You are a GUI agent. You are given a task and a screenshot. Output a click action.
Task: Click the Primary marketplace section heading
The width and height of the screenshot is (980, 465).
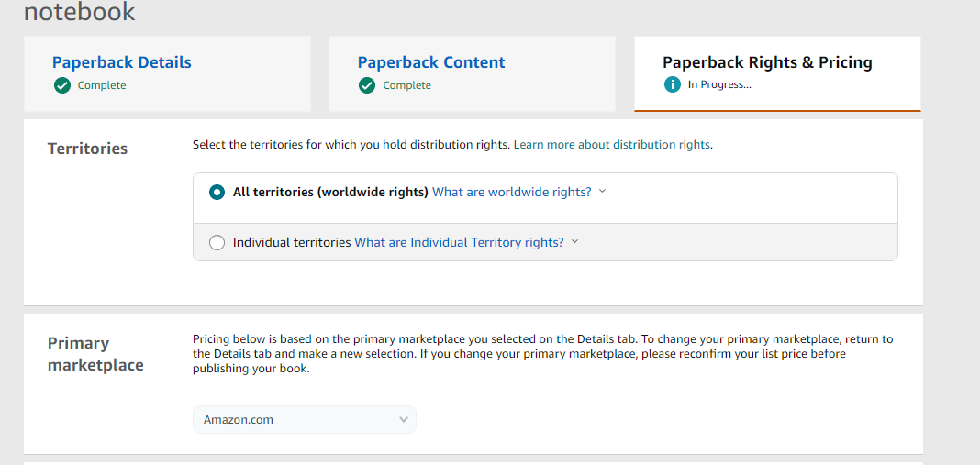point(95,354)
